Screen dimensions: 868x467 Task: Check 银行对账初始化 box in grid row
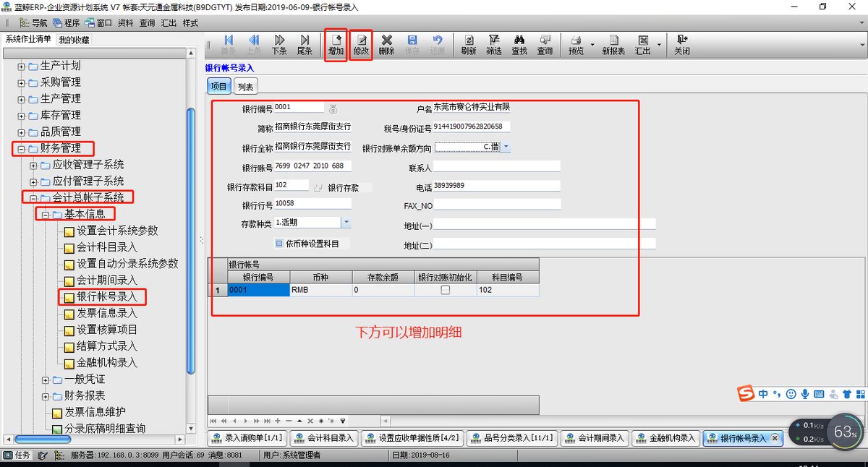[446, 290]
